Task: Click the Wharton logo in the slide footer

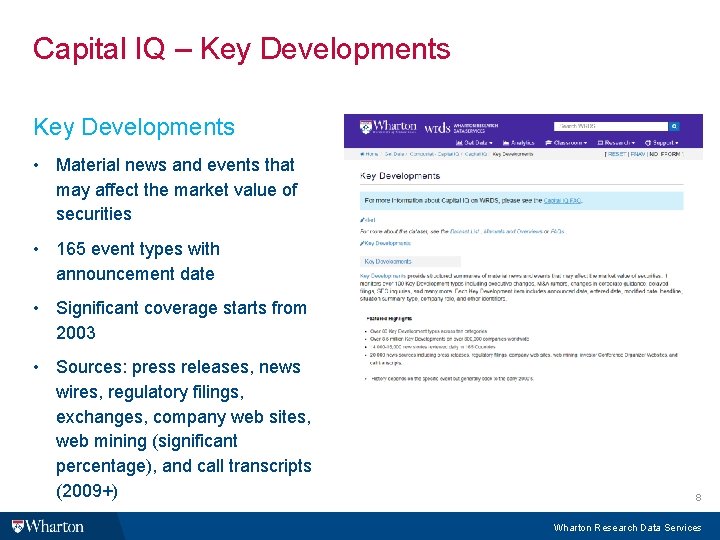Action: pyautogui.click(x=48, y=526)
